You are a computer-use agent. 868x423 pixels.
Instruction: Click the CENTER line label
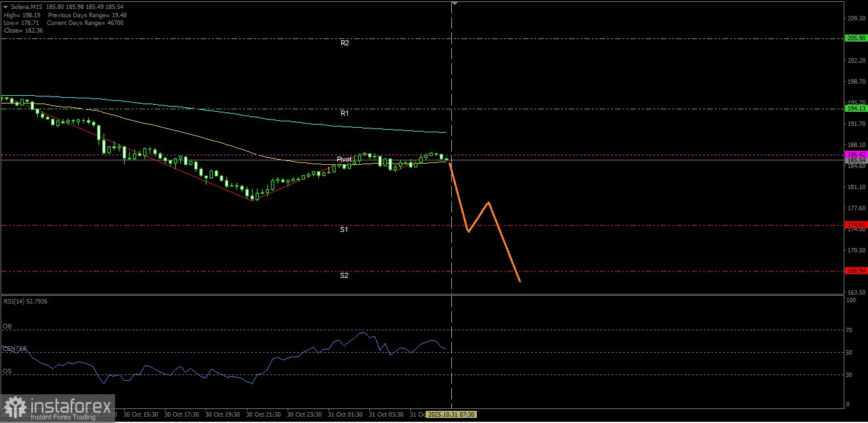coord(14,349)
